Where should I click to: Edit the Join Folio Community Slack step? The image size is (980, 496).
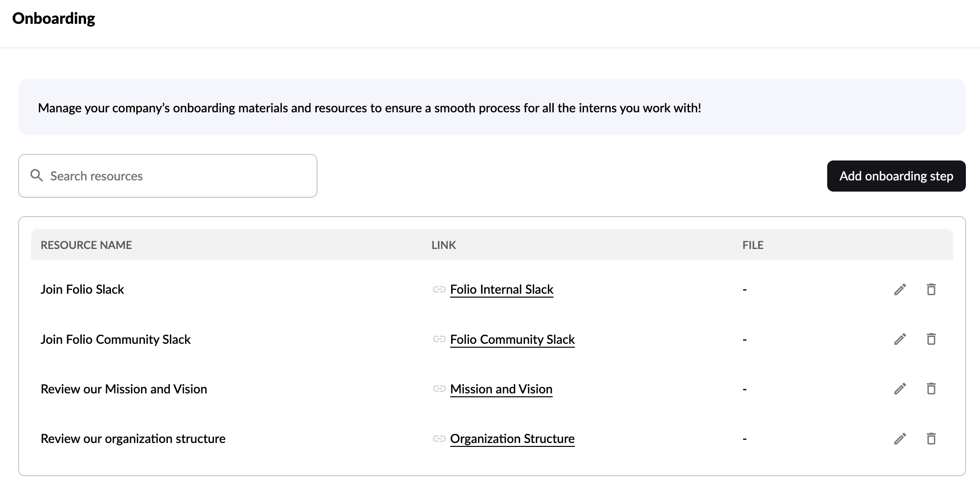coord(900,339)
